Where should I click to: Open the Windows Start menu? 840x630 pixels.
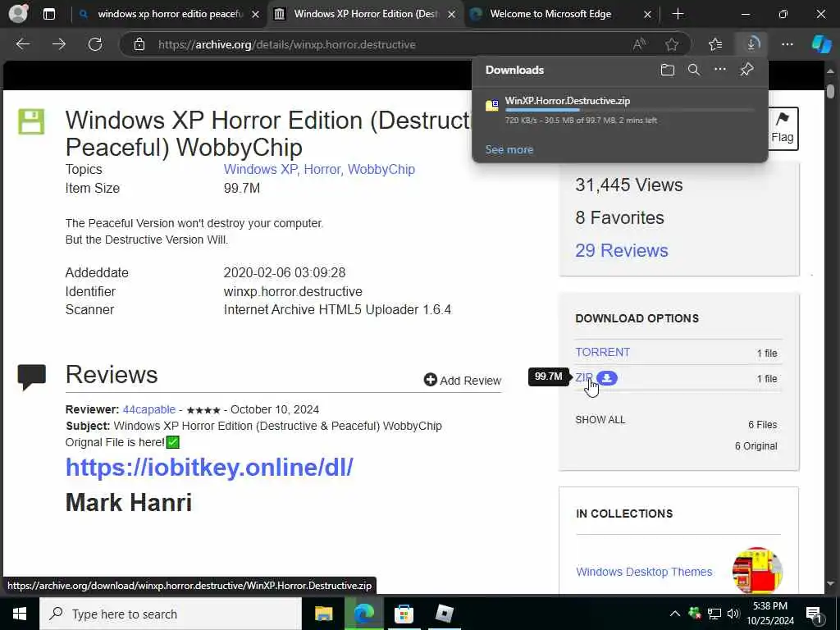tap(20, 614)
